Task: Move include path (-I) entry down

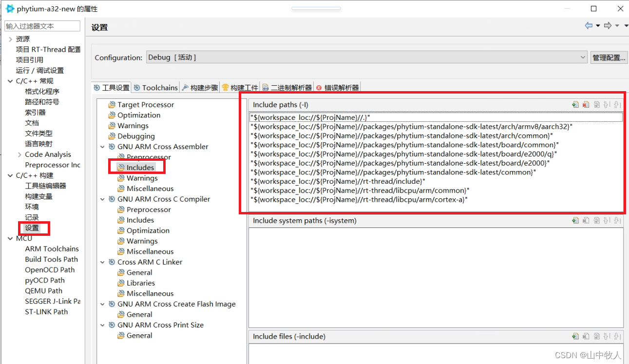Action: [x=617, y=105]
